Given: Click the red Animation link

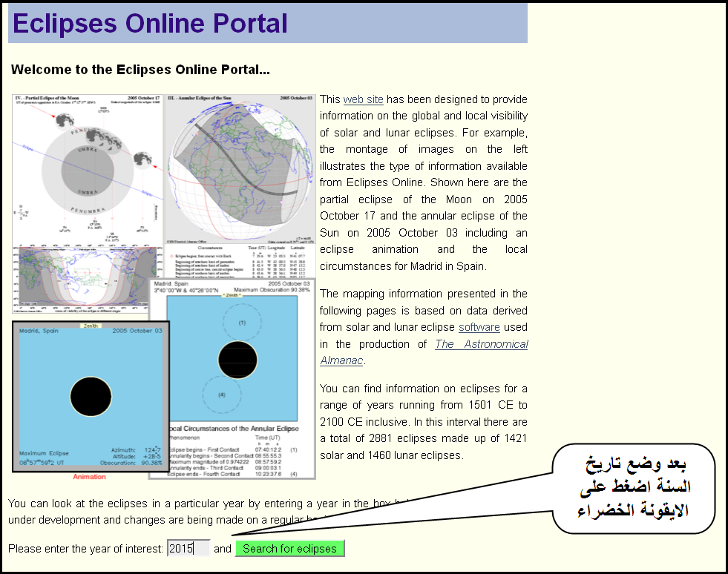Looking at the screenshot, I should [x=89, y=477].
